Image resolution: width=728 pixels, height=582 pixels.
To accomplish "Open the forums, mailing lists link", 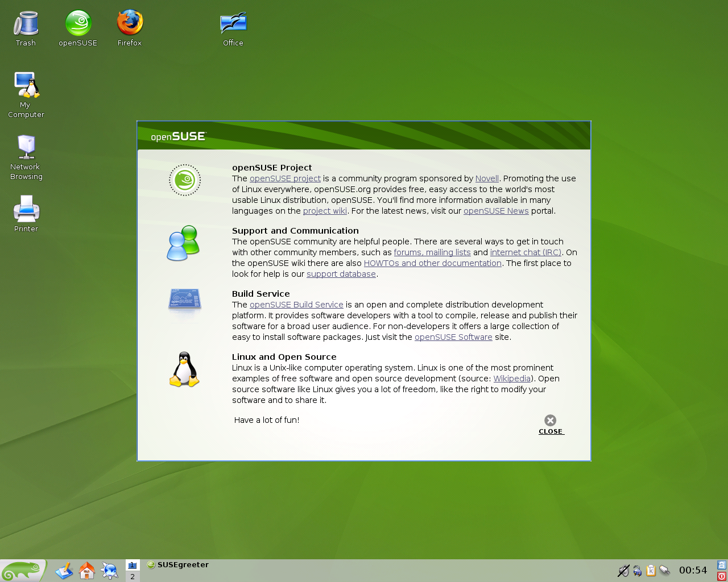I will pyautogui.click(x=432, y=252).
